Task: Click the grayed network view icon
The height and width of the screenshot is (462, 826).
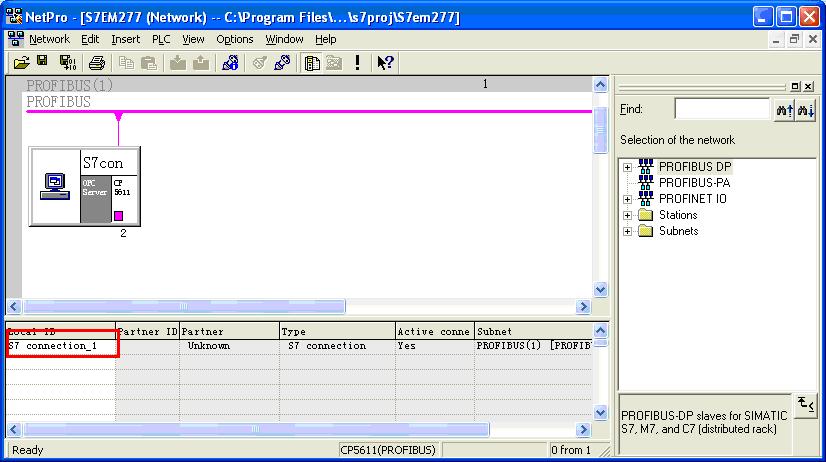Action: pos(334,63)
